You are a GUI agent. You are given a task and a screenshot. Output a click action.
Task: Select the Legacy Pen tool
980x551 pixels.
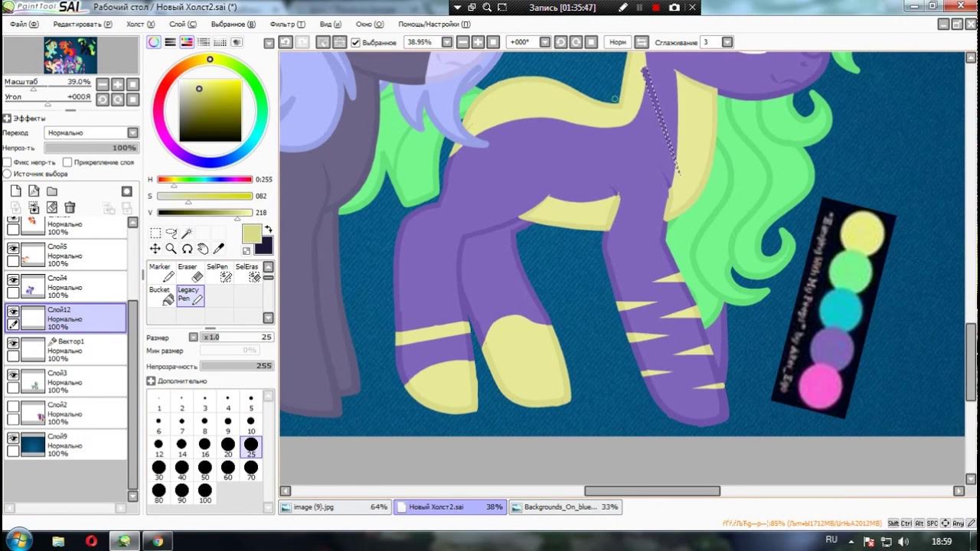189,295
